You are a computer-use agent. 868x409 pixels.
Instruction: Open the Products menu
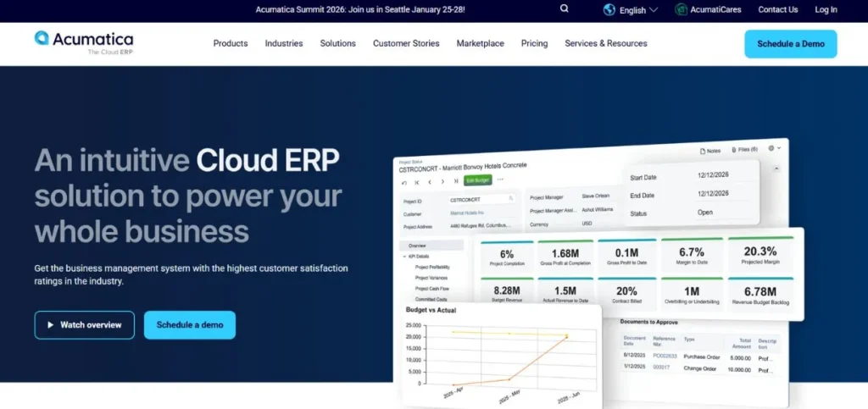click(230, 43)
